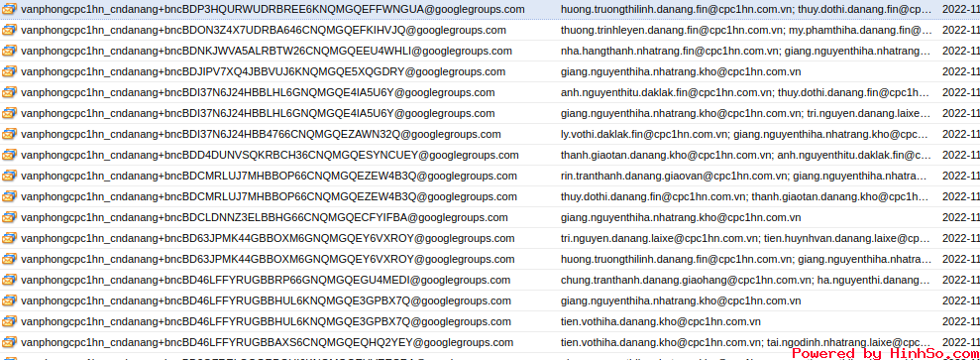Click recipient giang.nguyenthiha.nhatrang.kho in the BD46LFFYRUGBBHUL6K row

[x=681, y=300]
